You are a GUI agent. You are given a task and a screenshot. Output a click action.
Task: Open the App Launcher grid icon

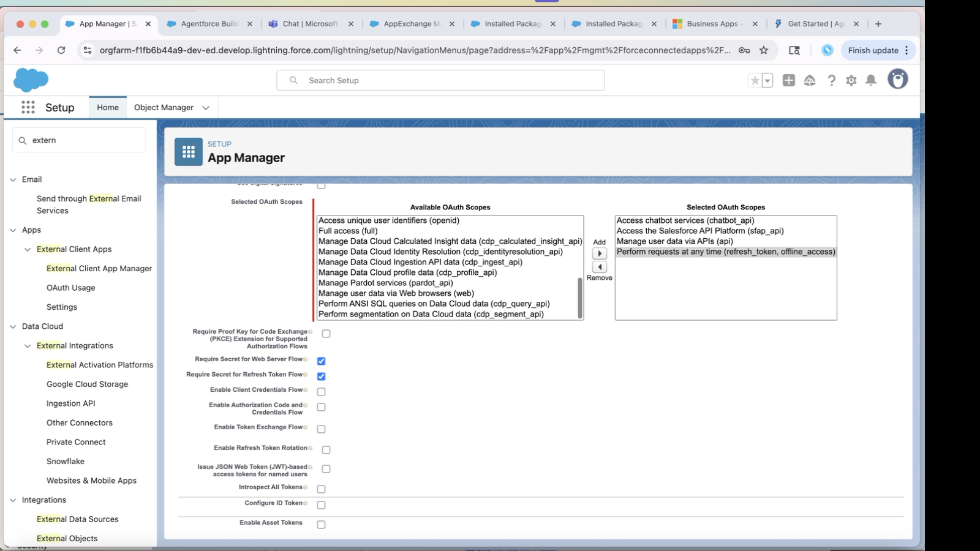[x=28, y=107]
